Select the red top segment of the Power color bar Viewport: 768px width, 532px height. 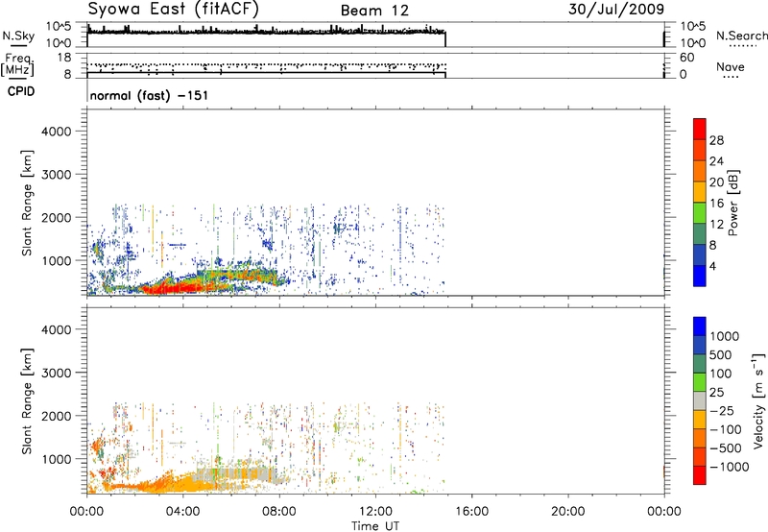click(x=700, y=129)
